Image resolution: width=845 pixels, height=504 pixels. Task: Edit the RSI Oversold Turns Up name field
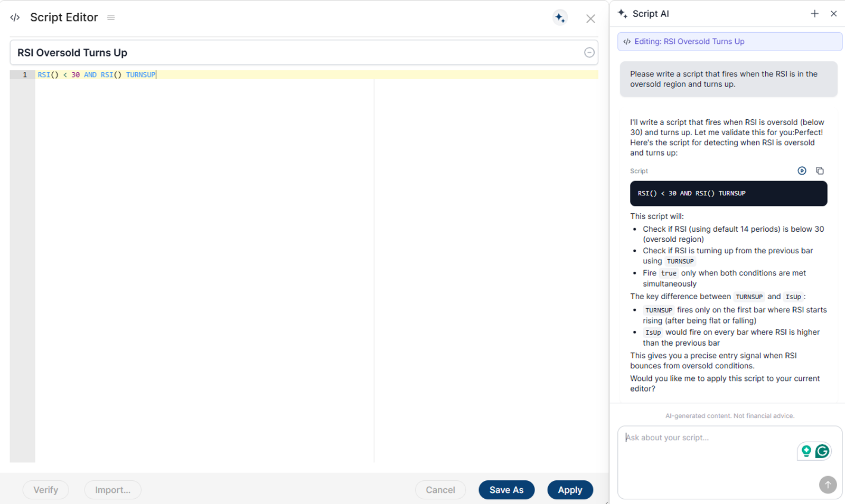coord(304,53)
